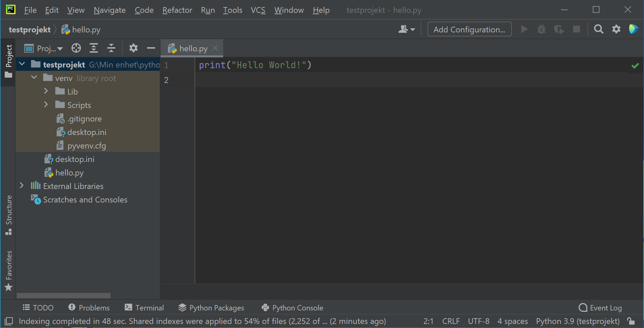Click the Select Opened File locate icon
Screen dimensions: 644x328
[76, 48]
